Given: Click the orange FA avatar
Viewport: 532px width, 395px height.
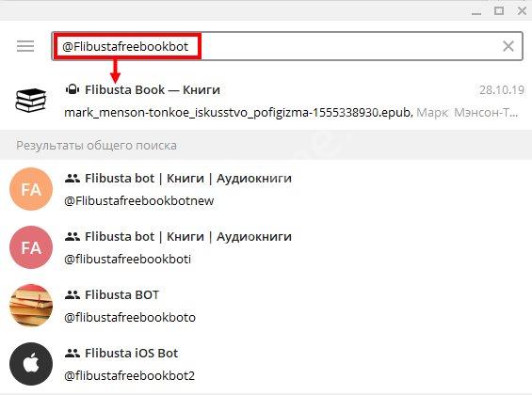Looking at the screenshot, I should pos(31,189).
